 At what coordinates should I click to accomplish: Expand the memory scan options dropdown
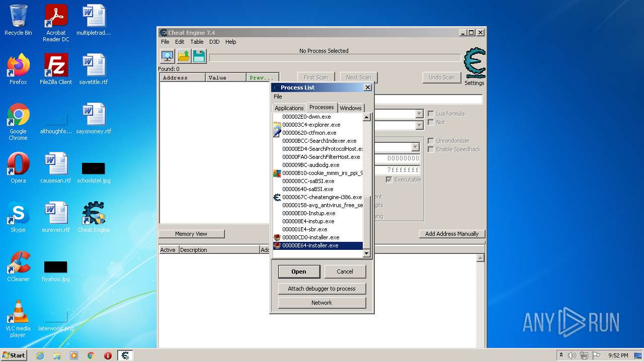416,147
